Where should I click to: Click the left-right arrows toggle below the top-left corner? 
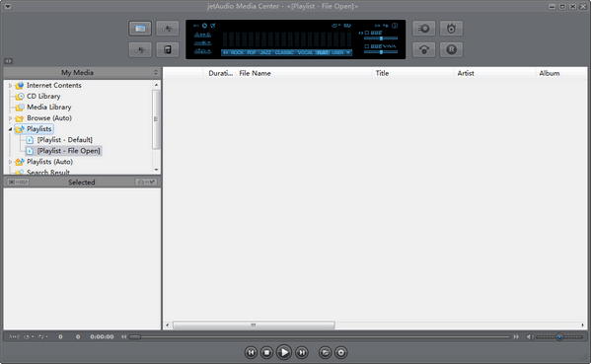click(8, 61)
